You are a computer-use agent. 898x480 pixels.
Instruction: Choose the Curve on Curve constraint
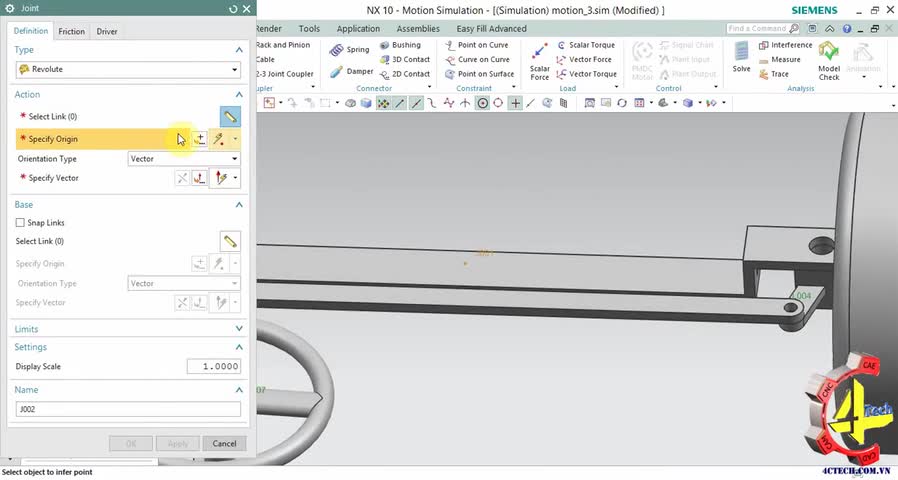(477, 59)
